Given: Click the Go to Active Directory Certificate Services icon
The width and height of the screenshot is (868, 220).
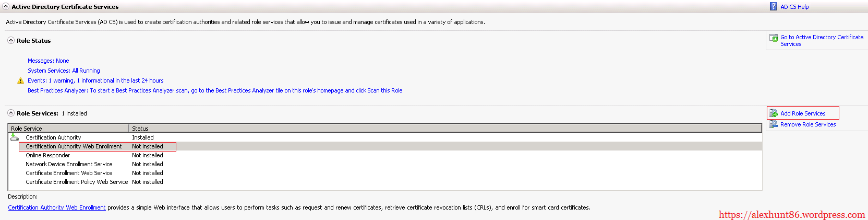Looking at the screenshot, I should [x=774, y=38].
